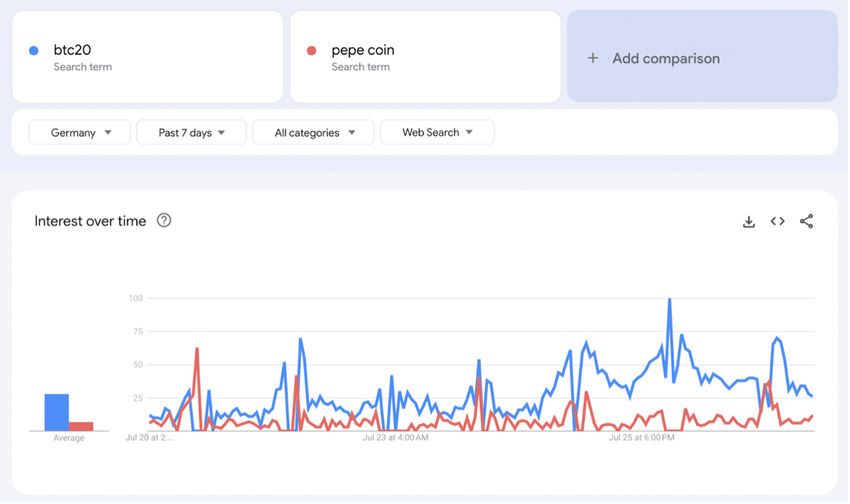Click the red Average bar

81,426
